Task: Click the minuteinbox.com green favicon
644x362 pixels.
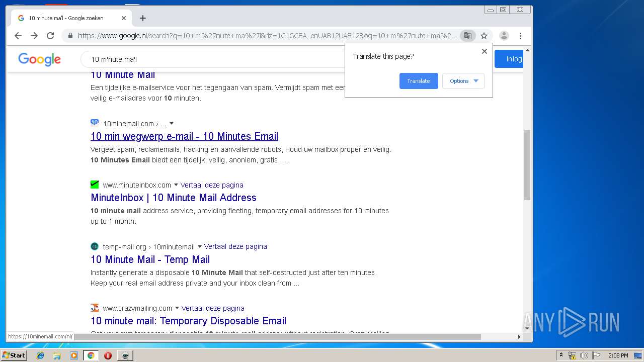Action: coord(95,185)
